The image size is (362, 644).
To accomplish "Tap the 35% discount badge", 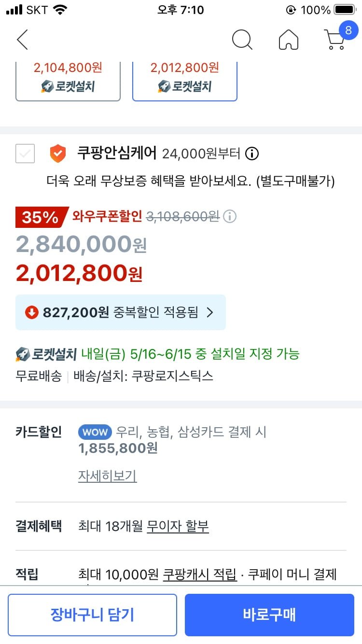I will click(x=41, y=217).
